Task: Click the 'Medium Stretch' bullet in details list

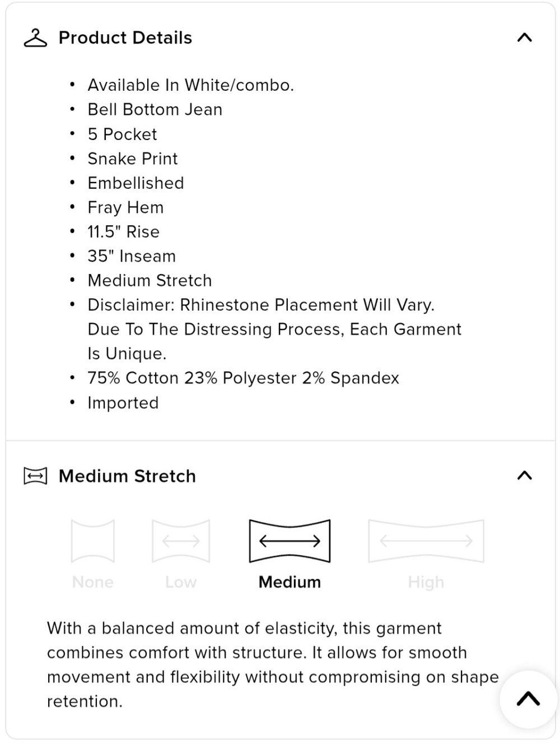Action: click(150, 281)
